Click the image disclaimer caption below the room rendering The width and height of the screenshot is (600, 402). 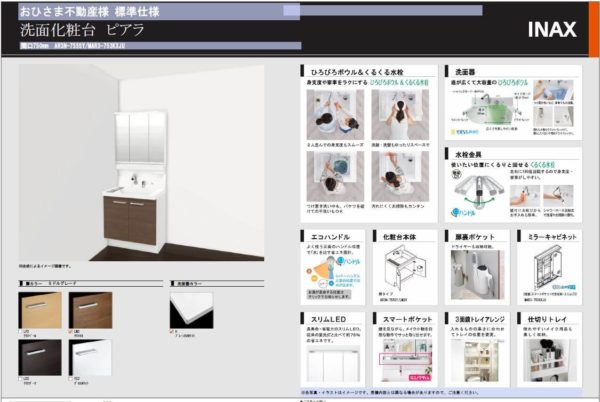pyautogui.click(x=45, y=266)
